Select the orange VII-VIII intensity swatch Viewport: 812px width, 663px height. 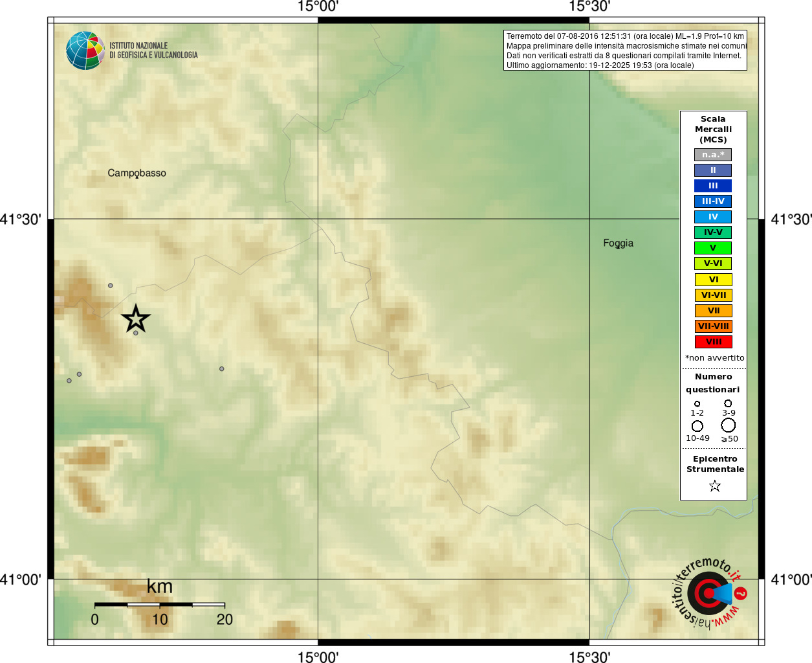[714, 326]
